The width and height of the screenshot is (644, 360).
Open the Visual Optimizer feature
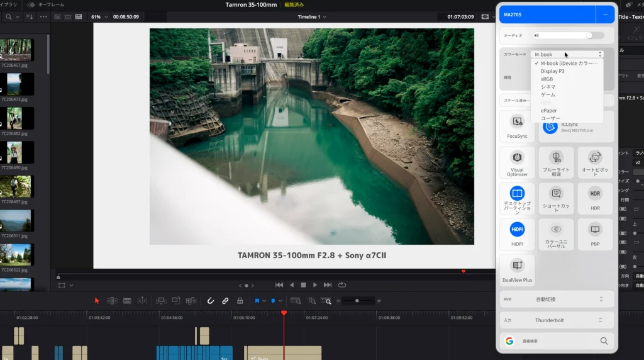(x=517, y=162)
